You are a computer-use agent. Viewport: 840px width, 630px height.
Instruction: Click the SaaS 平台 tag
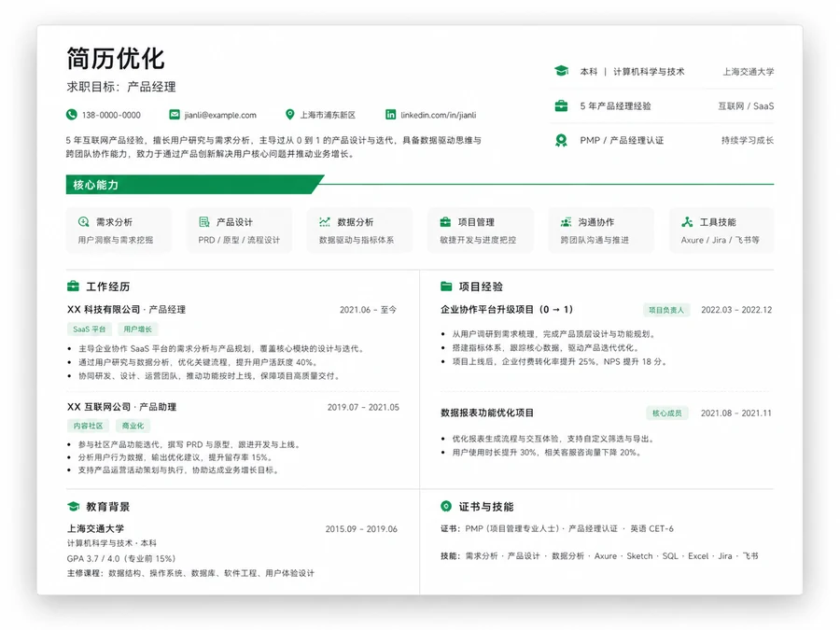(90, 329)
